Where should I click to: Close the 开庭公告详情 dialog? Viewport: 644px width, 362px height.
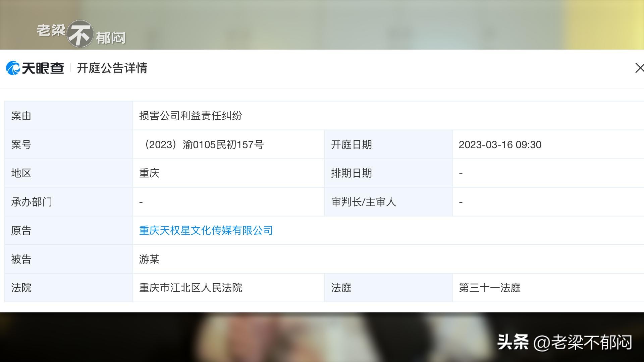point(639,68)
